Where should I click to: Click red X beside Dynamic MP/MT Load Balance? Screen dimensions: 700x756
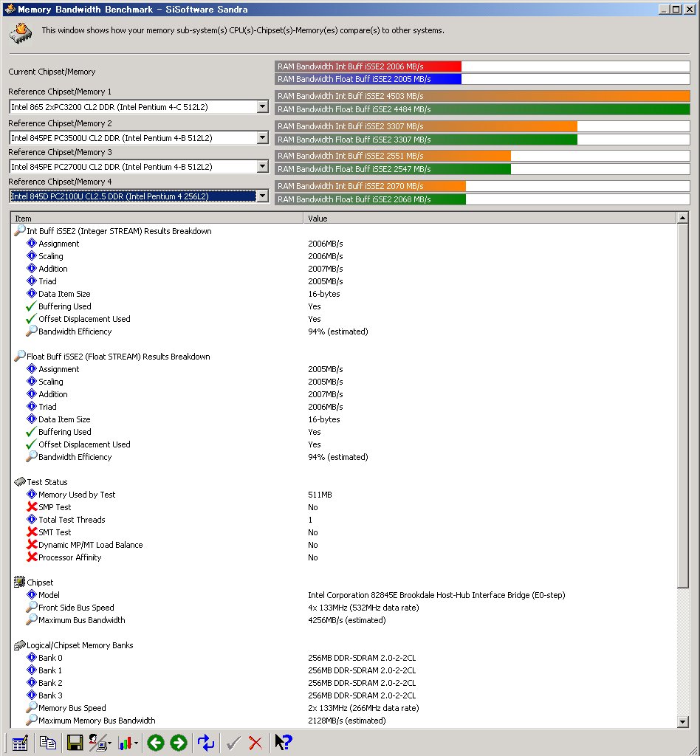coord(32,544)
